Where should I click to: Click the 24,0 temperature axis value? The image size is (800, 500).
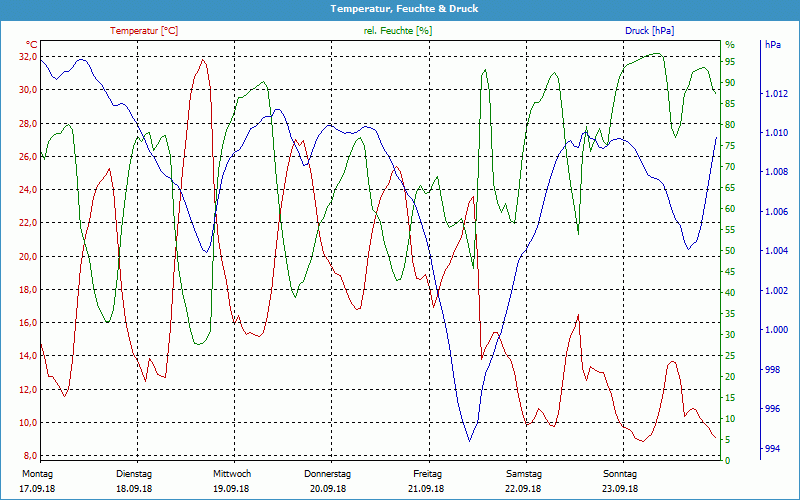tap(28, 190)
